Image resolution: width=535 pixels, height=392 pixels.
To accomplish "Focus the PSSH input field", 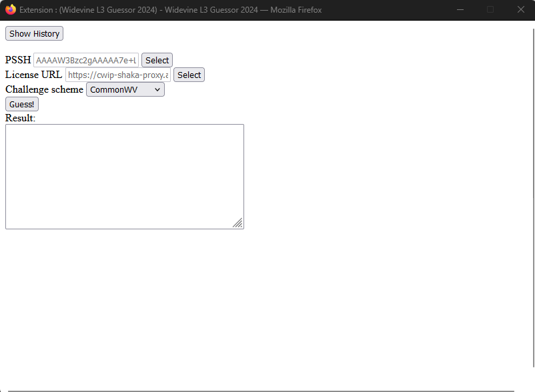I will pos(86,61).
